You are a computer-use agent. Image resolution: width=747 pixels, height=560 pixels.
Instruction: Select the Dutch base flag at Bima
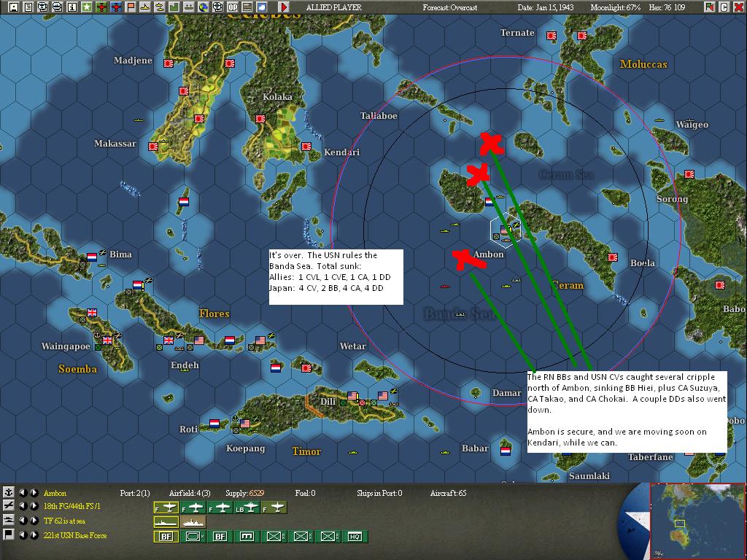pyautogui.click(x=92, y=257)
